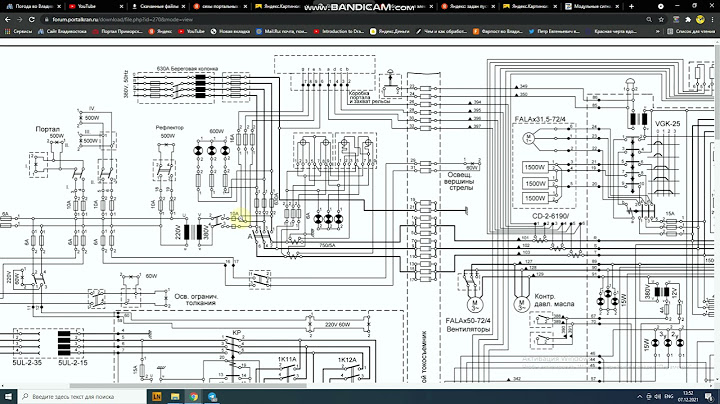
Task: Open a new browser tab
Action: coord(631,6)
